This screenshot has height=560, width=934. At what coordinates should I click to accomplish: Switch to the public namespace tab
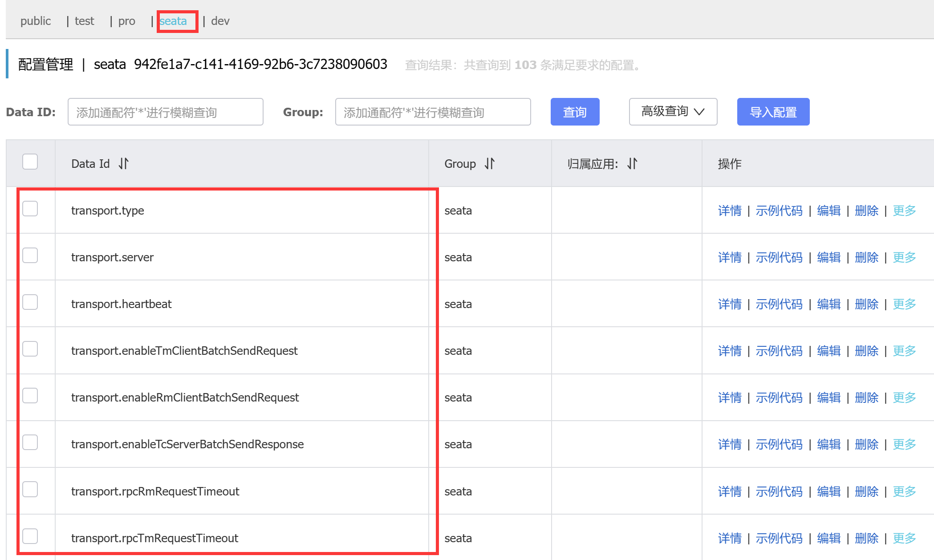[x=36, y=21]
